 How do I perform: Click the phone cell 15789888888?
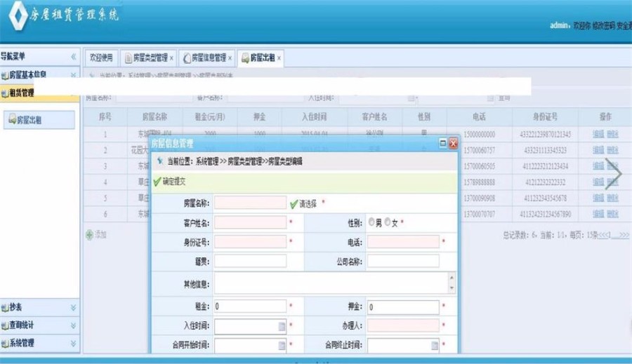click(479, 182)
